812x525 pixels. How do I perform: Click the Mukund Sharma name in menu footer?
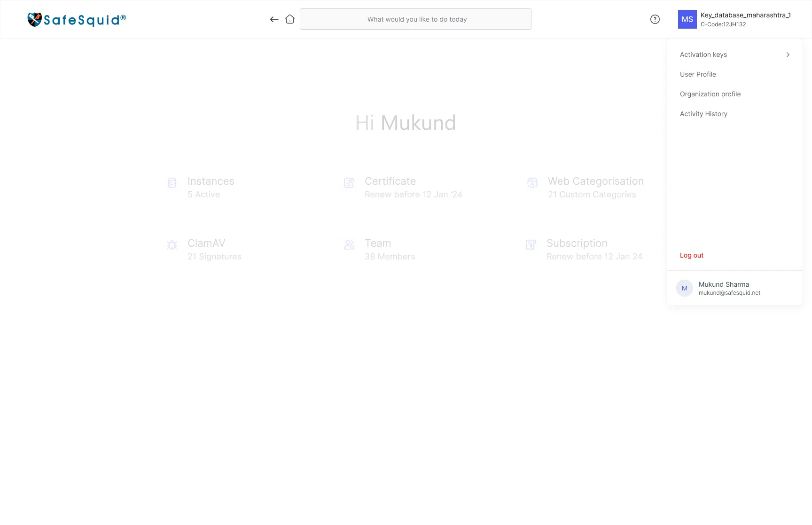724,284
